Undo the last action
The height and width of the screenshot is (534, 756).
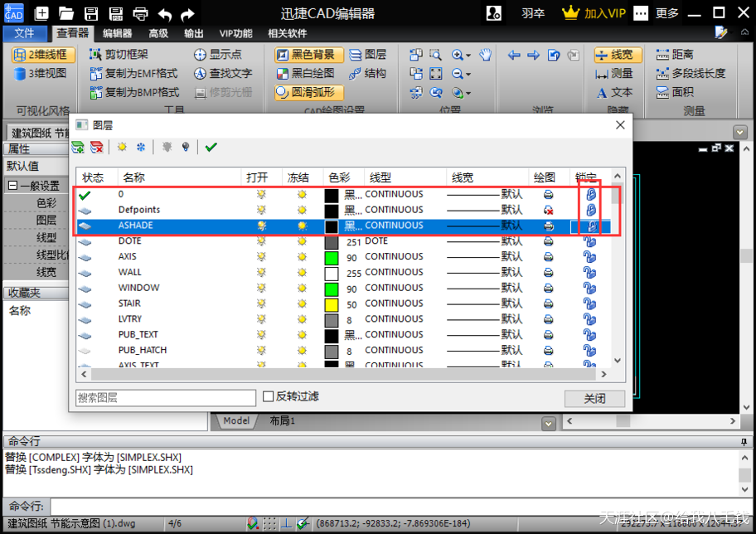165,14
